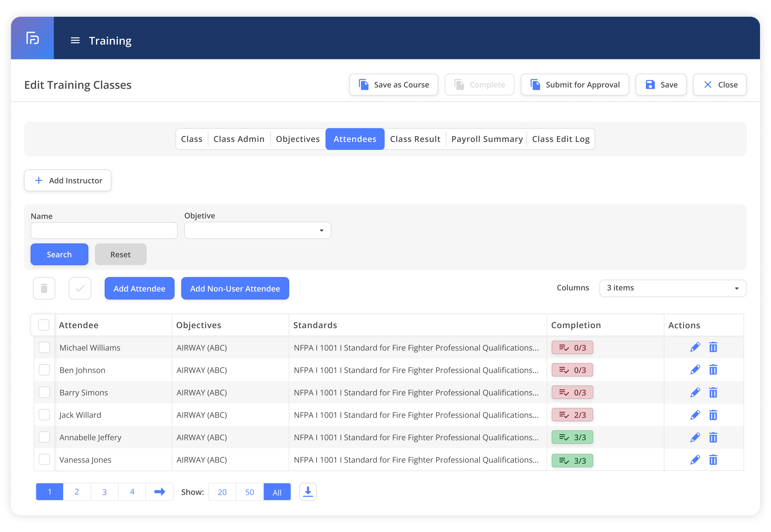The image size is (771, 532).
Task: Edit Vanessa Jones with pencil icon
Action: (x=695, y=460)
